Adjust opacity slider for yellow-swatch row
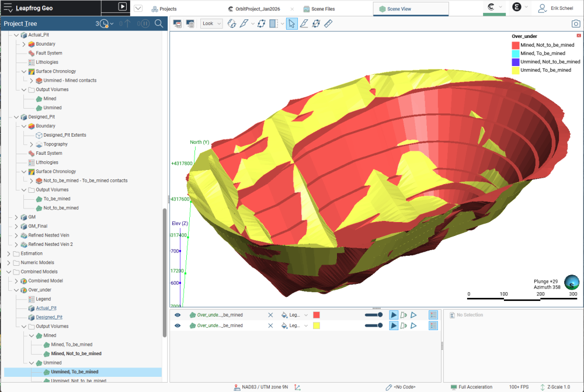Image resolution: width=584 pixels, height=392 pixels. point(374,325)
